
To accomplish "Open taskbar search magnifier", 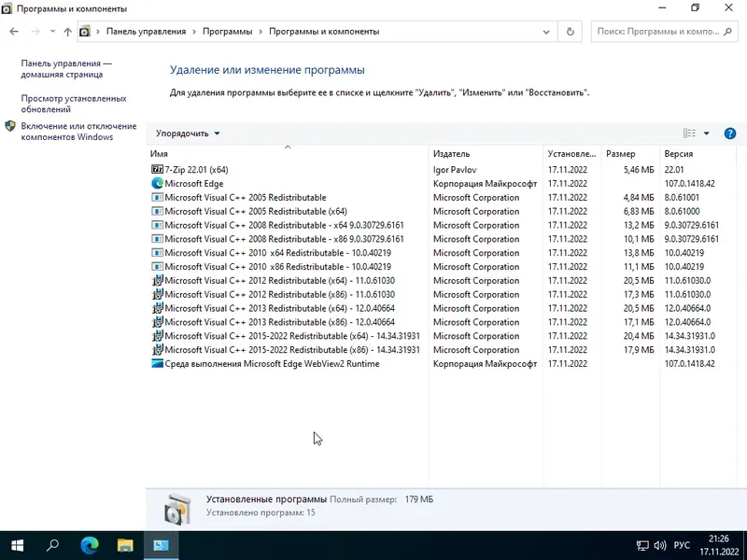I will click(x=52, y=545).
